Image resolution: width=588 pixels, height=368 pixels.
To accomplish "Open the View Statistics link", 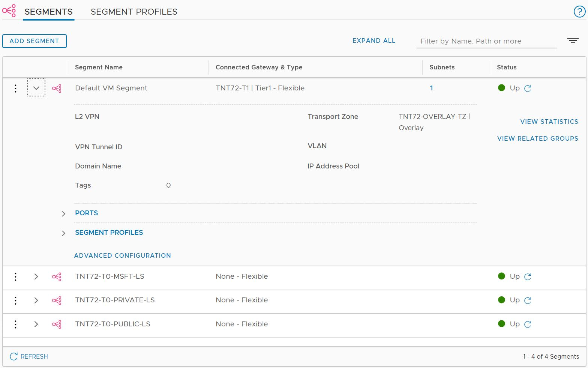I will click(549, 122).
